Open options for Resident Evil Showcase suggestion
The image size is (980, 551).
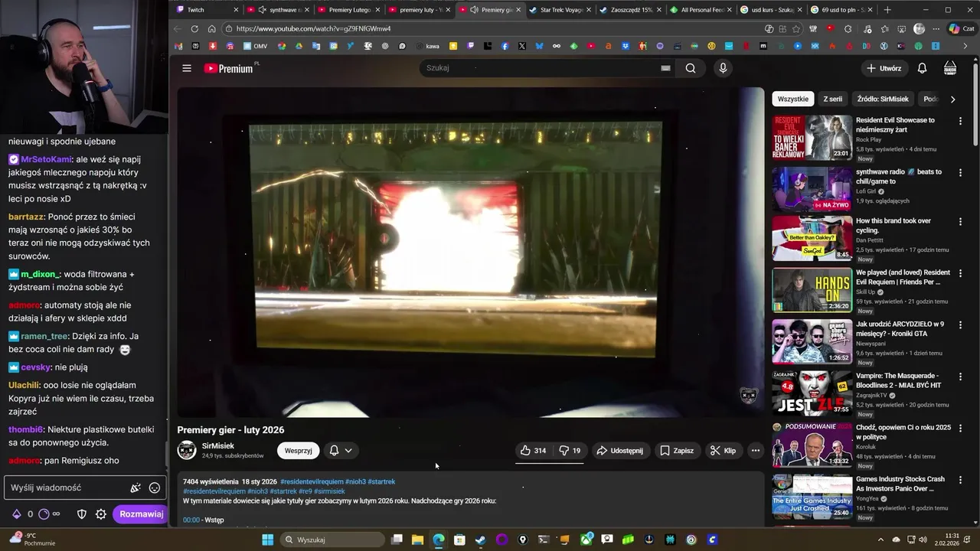(x=960, y=121)
